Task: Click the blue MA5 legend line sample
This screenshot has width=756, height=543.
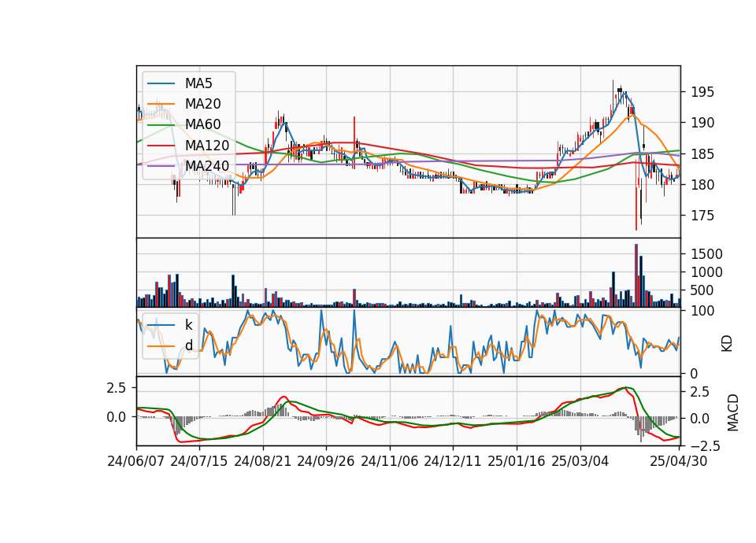Action: tap(161, 83)
